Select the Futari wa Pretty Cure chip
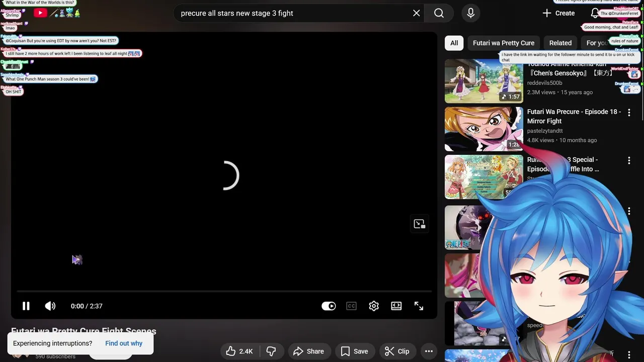The image size is (644, 362). tap(504, 43)
